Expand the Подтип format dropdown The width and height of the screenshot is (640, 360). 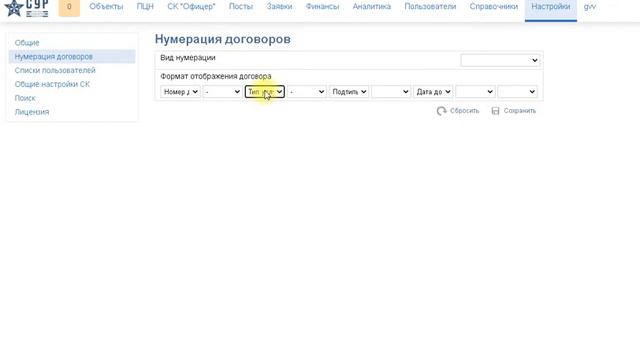click(x=349, y=92)
